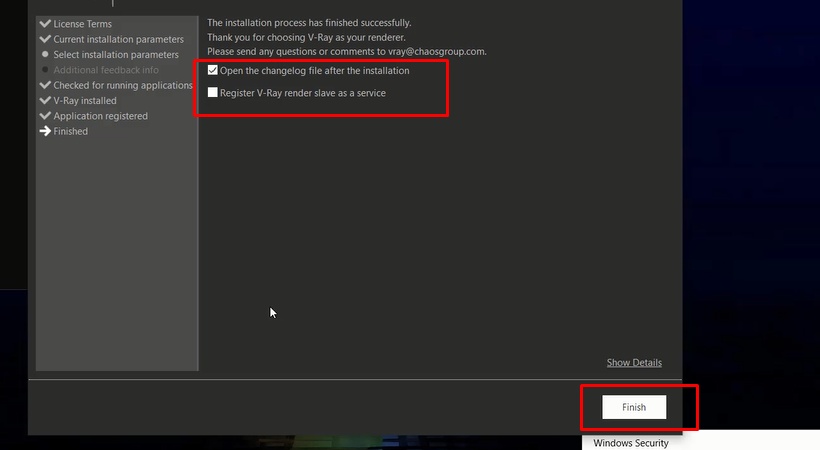The height and width of the screenshot is (450, 820).
Task: Click the dimmed bullet beside Additional feedback info
Action: click(x=45, y=69)
